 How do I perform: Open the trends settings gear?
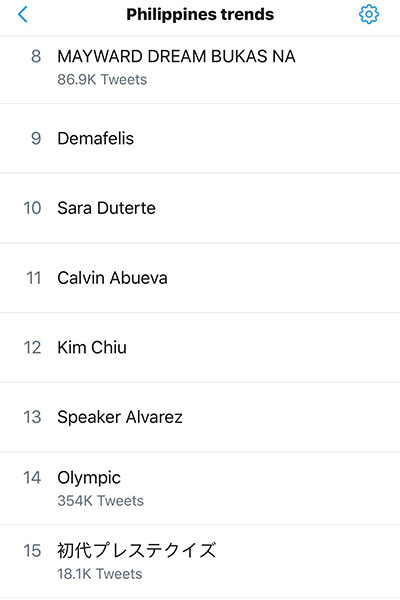tap(369, 15)
